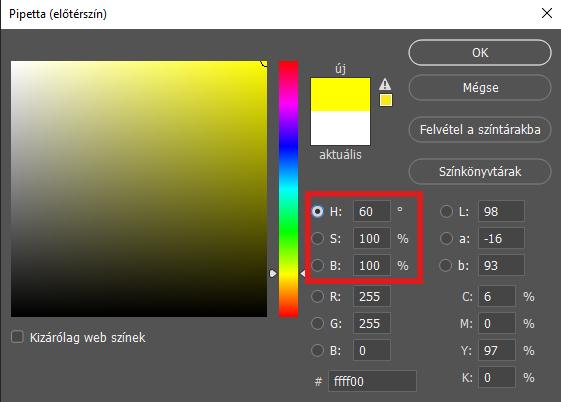This screenshot has width=561, height=402.
Task: Click the closest in-gamut color square
Action: click(386, 100)
